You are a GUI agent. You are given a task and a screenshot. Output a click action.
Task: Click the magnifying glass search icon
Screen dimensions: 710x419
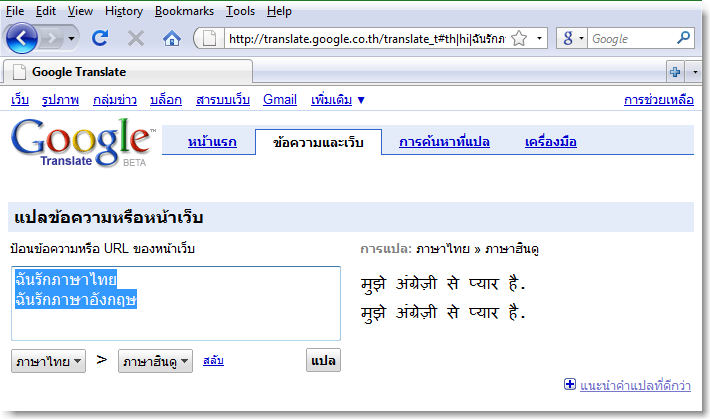point(683,38)
